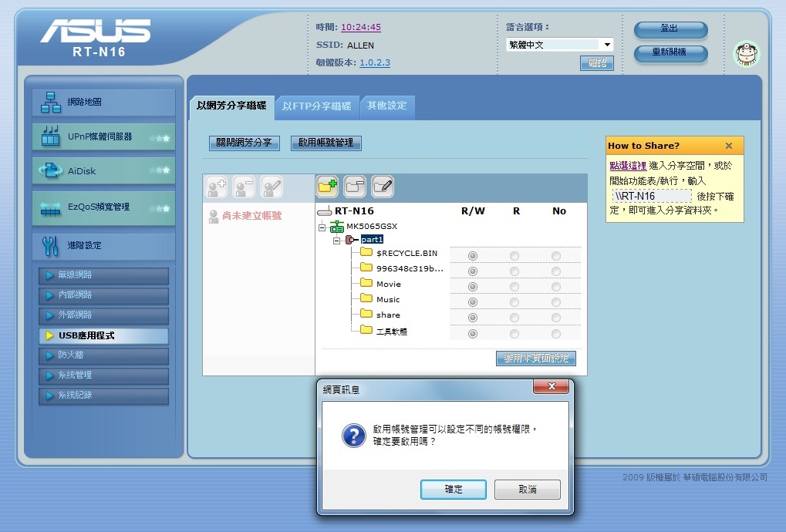Collapse the MK5065GSX disk tree node
This screenshot has height=532, width=786.
(322, 228)
